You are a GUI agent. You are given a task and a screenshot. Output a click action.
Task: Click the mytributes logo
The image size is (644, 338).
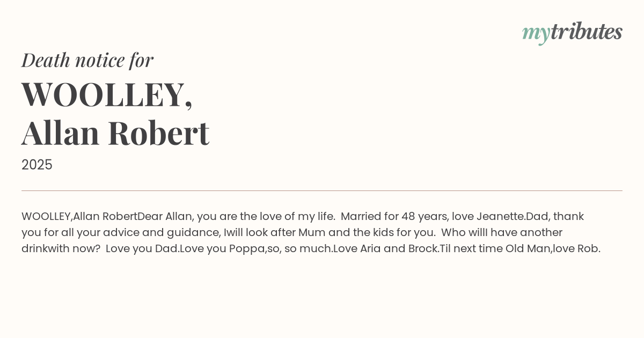pos(572,32)
